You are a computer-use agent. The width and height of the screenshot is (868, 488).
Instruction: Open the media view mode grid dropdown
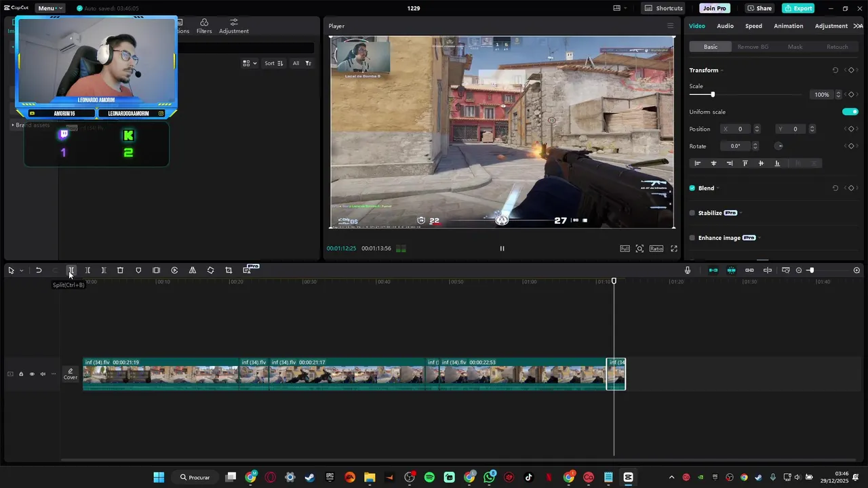(250, 63)
